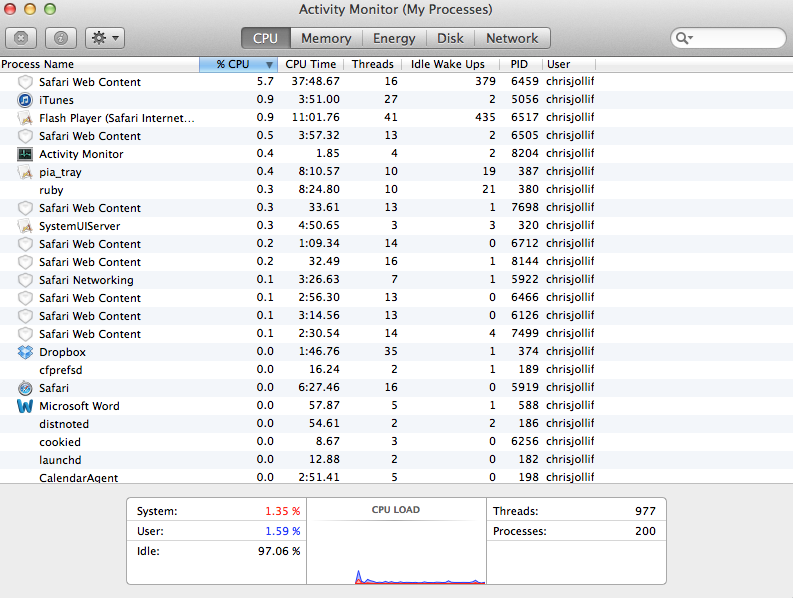The width and height of the screenshot is (793, 598).
Task: Click CPU time 37:48.67 cell
Action: [x=316, y=81]
